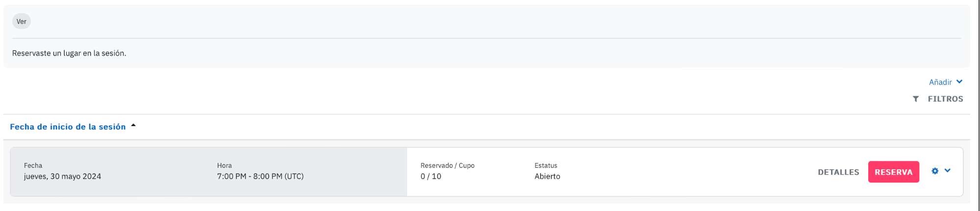Open the session settings gear icon
This screenshot has height=211, width=980.
coord(935,171)
